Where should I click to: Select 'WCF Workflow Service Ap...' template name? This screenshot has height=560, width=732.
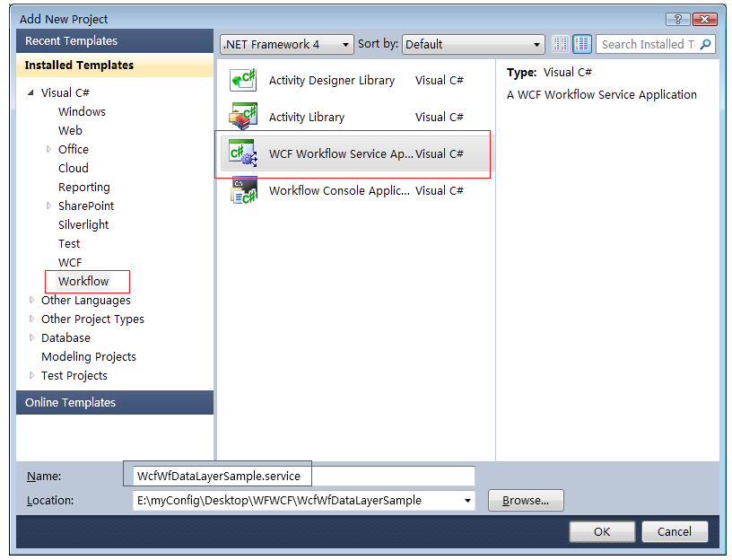pos(341,153)
